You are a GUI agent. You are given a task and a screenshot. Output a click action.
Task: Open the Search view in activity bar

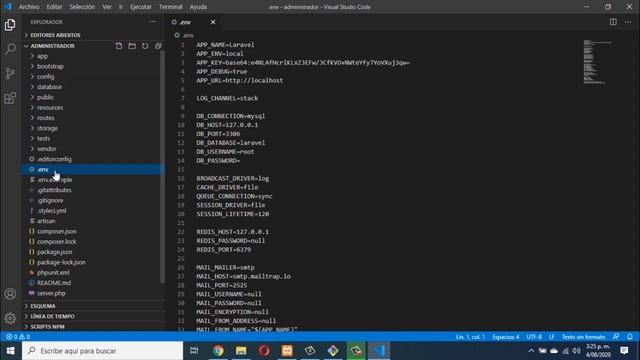tap(10, 49)
